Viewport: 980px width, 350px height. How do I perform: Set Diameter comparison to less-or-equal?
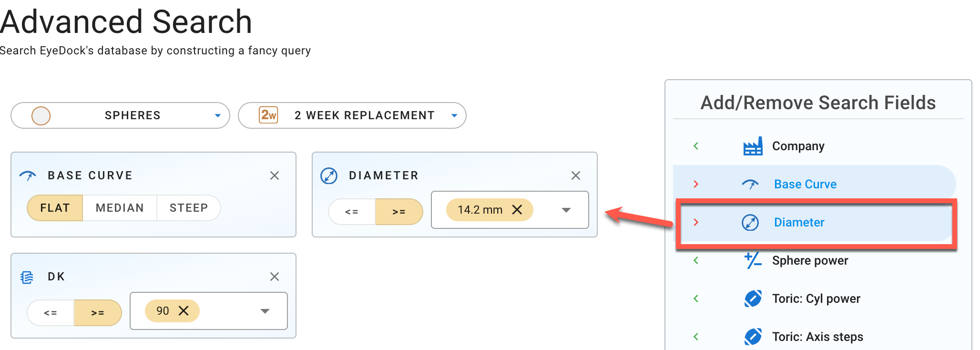[x=352, y=212]
